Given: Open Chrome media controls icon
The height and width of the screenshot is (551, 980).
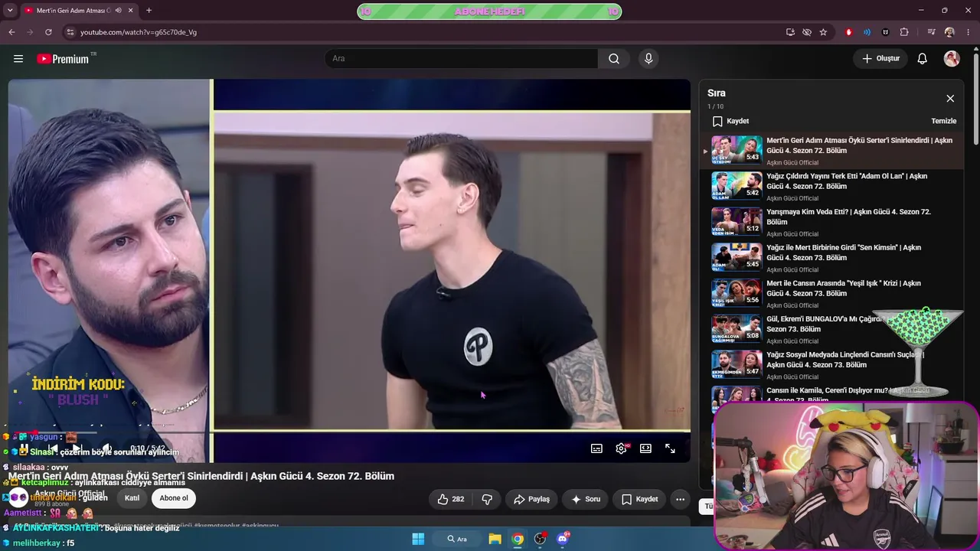Looking at the screenshot, I should pyautogui.click(x=931, y=32).
